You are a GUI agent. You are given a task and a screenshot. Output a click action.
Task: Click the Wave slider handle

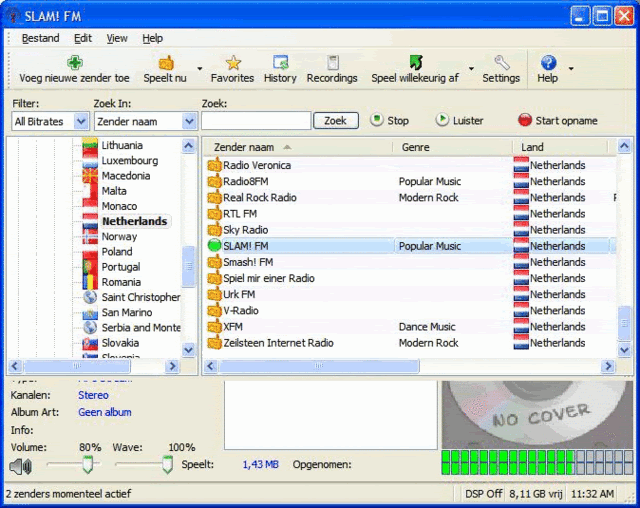tap(167, 464)
